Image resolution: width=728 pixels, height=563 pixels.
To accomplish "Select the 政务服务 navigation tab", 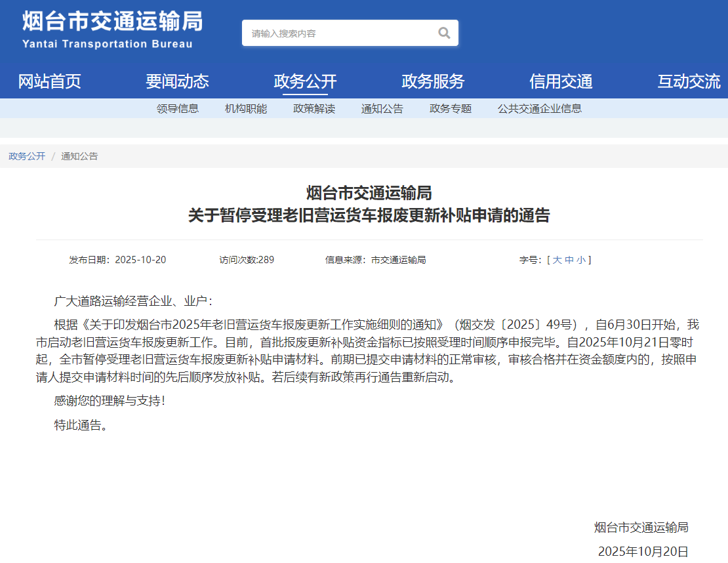I will coord(434,81).
